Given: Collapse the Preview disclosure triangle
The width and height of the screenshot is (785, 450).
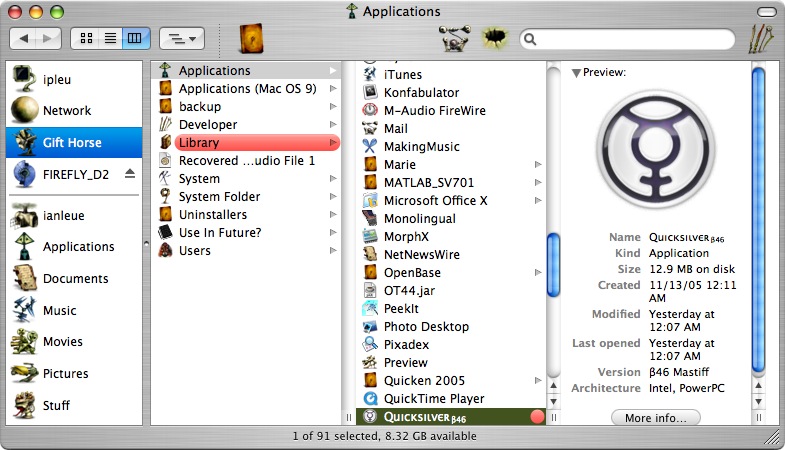Looking at the screenshot, I should tap(576, 73).
